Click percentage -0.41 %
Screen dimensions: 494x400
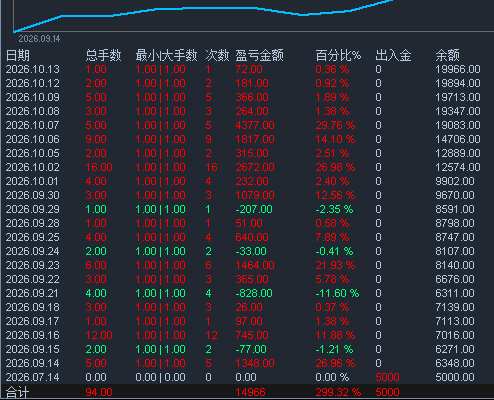tap(334, 251)
